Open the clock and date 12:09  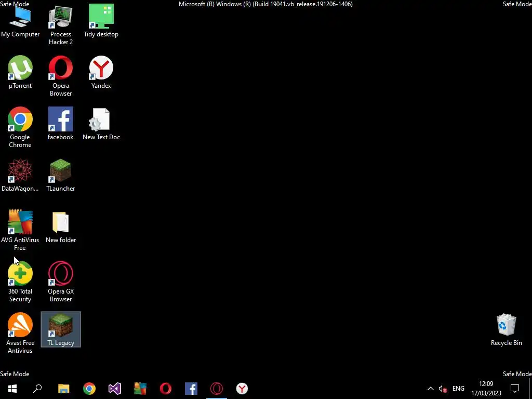pos(486,389)
